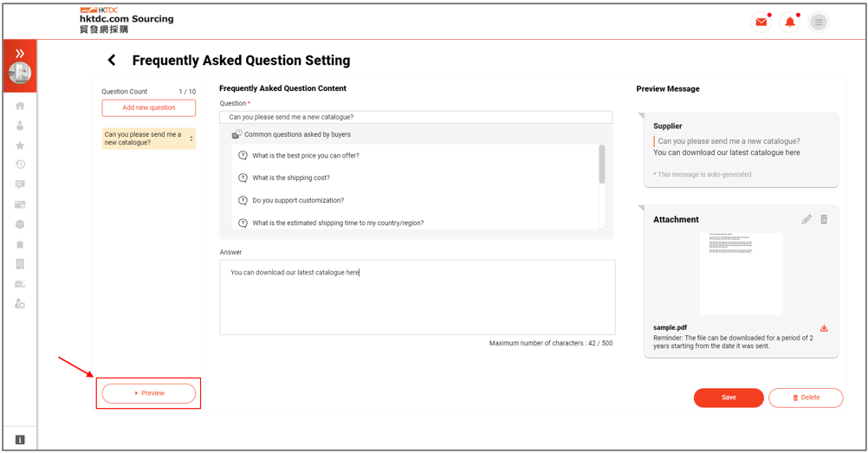This screenshot has height=453, width=868.
Task: Choose the estimated shipping time suggestion
Action: point(338,223)
